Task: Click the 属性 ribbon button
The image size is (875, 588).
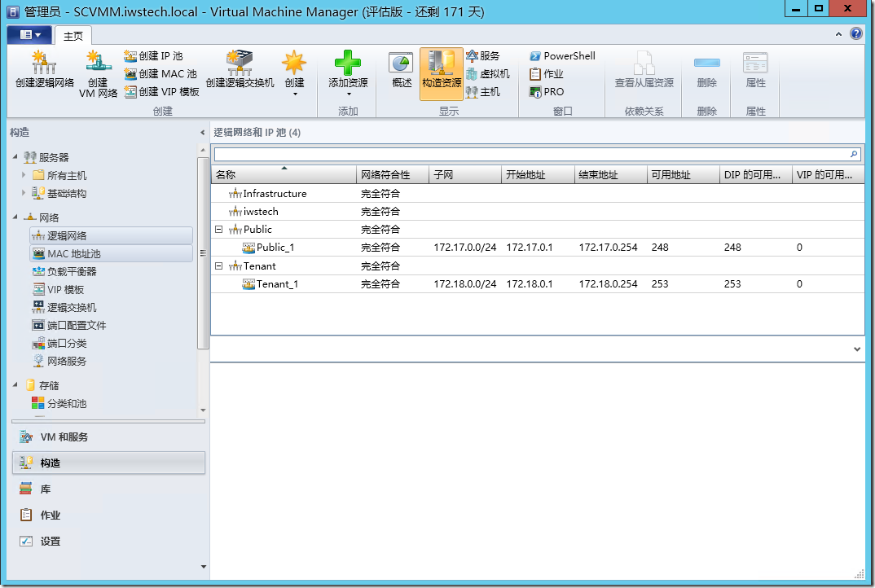Action: tap(755, 70)
